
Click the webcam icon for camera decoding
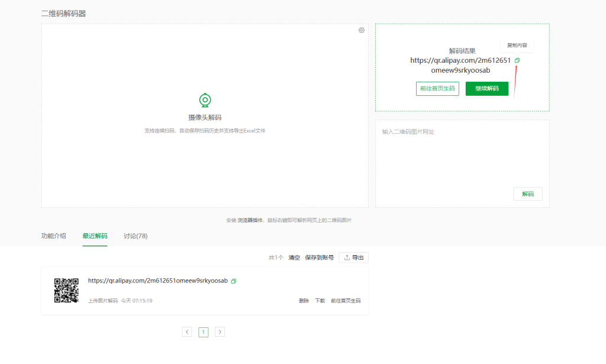(205, 100)
